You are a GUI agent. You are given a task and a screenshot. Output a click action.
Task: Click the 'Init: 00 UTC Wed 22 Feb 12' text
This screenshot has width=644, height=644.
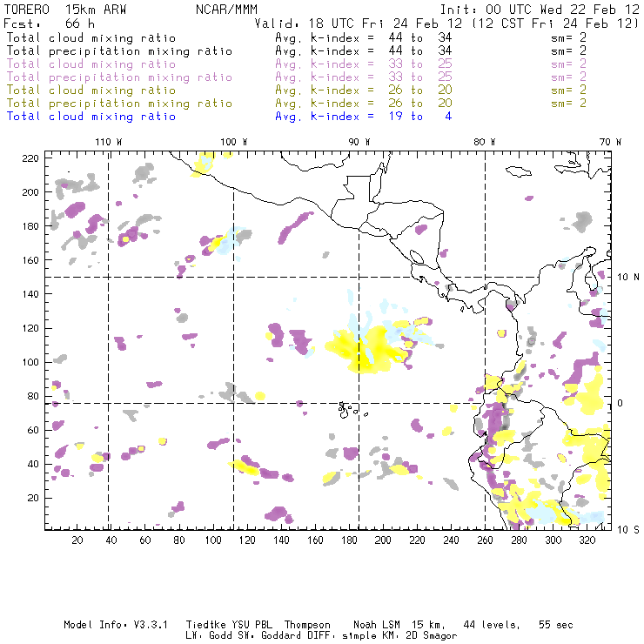540,10
